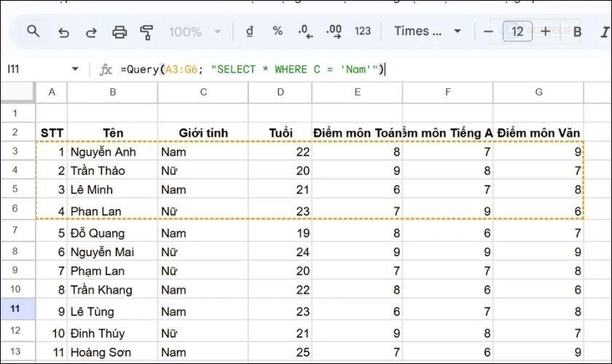The image size is (612, 364).
Task: Click the undo arrow icon
Action: pos(63,32)
